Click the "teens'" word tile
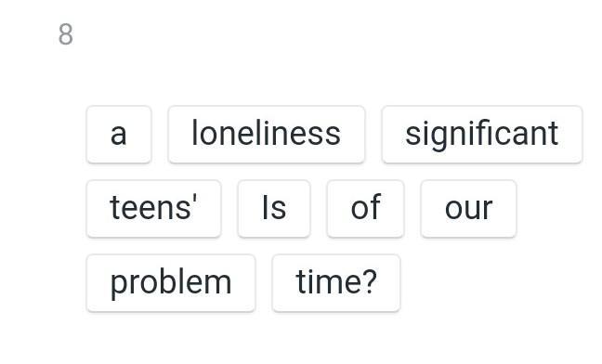 (x=153, y=209)
